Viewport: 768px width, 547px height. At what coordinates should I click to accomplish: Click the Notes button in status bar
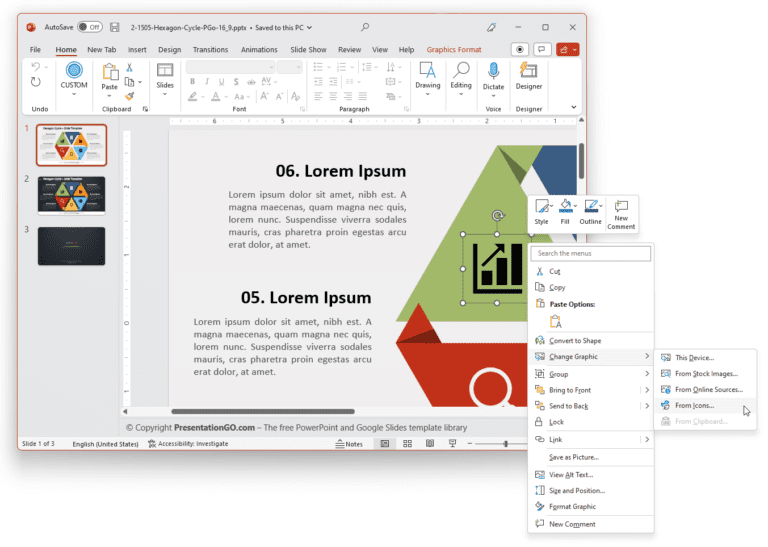coord(349,444)
